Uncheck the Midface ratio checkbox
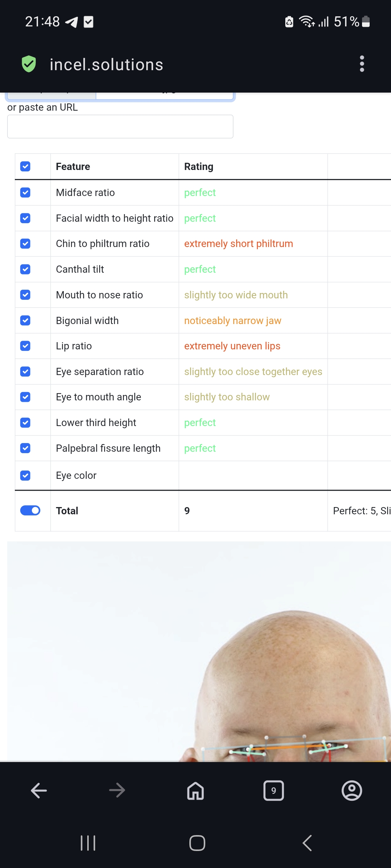Viewport: 391px width, 868px height. (x=25, y=192)
